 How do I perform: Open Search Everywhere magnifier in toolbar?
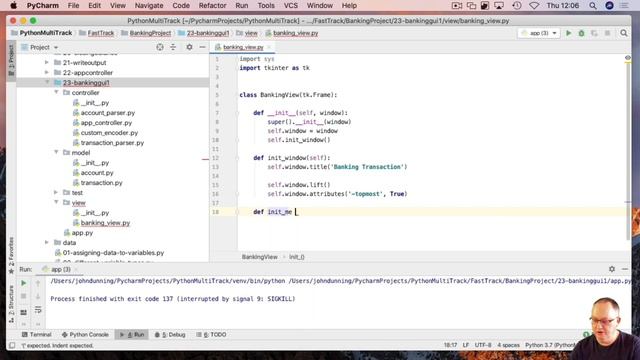624,33
